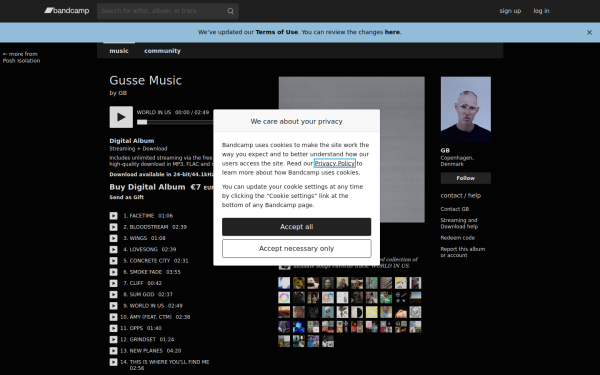Image resolution: width=600 pixels, height=375 pixels.
Task: Switch to the community tab
Action: click(162, 51)
